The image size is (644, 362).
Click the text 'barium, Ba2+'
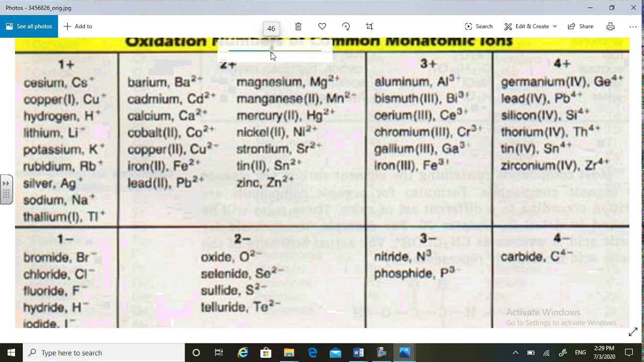pyautogui.click(x=165, y=82)
